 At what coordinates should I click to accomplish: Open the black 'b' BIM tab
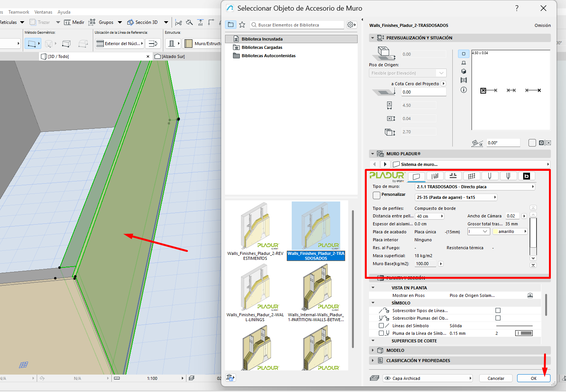pyautogui.click(x=526, y=176)
